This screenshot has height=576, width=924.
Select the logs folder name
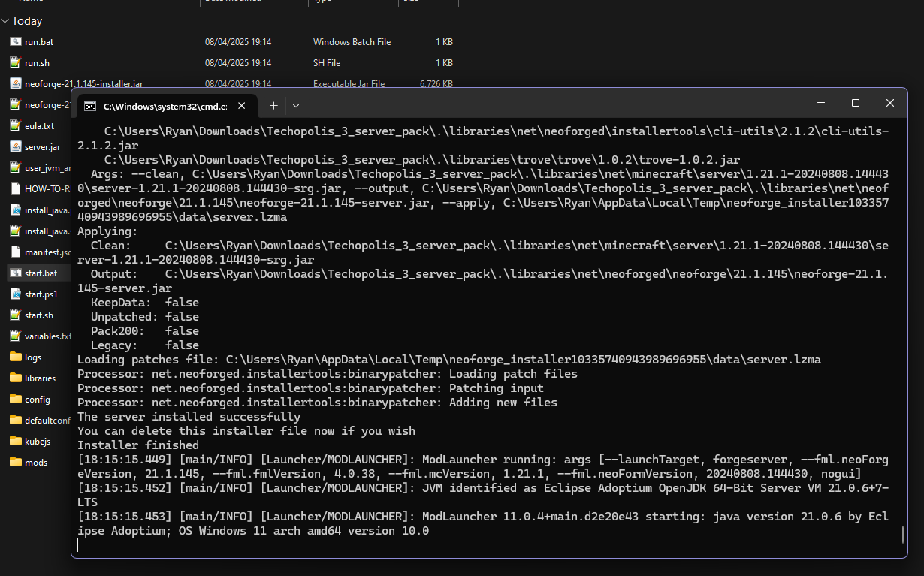coord(33,357)
